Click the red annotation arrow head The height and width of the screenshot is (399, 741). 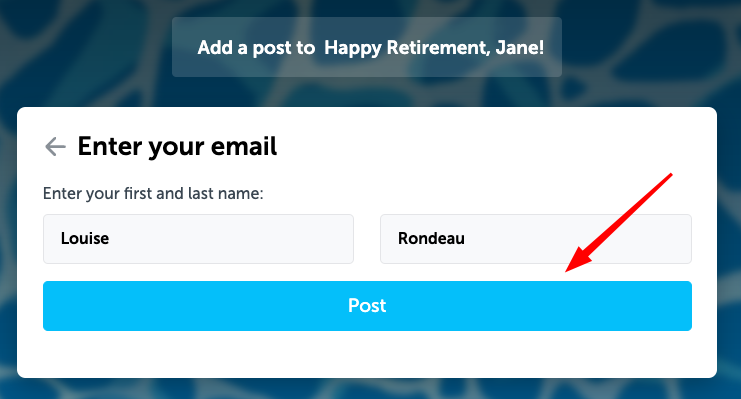[x=577, y=262]
